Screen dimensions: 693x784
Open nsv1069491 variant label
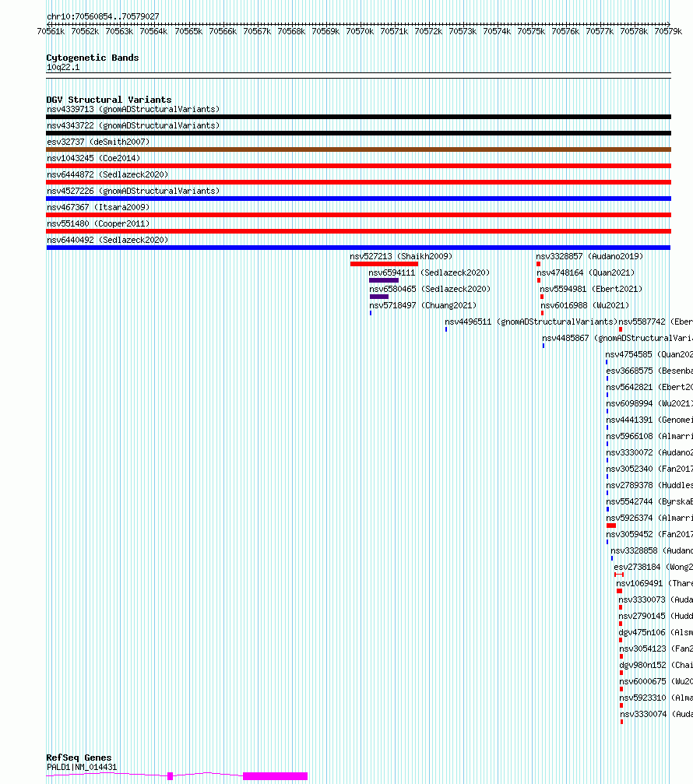tap(655, 583)
